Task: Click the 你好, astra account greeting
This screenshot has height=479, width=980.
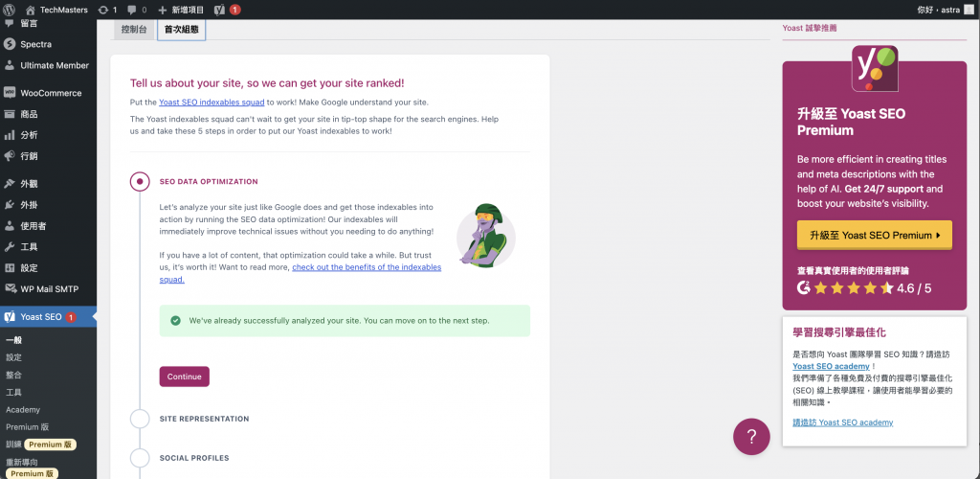Action: 938,10
